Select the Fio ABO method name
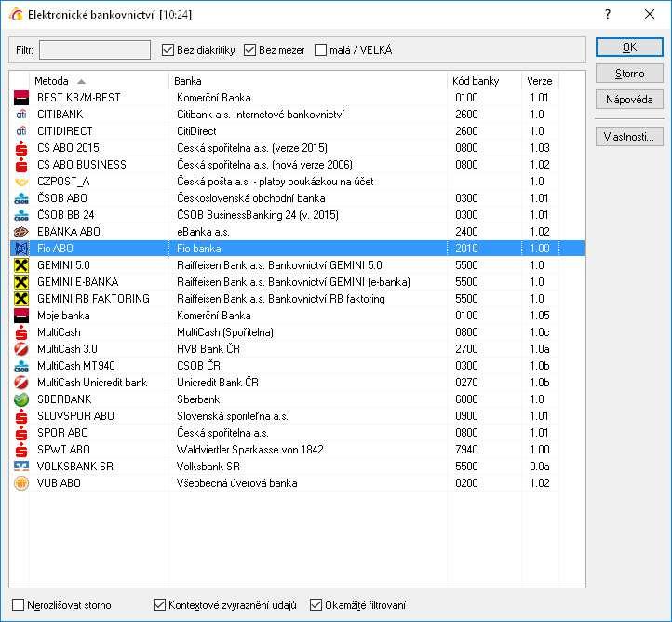672x622 pixels. (55, 249)
